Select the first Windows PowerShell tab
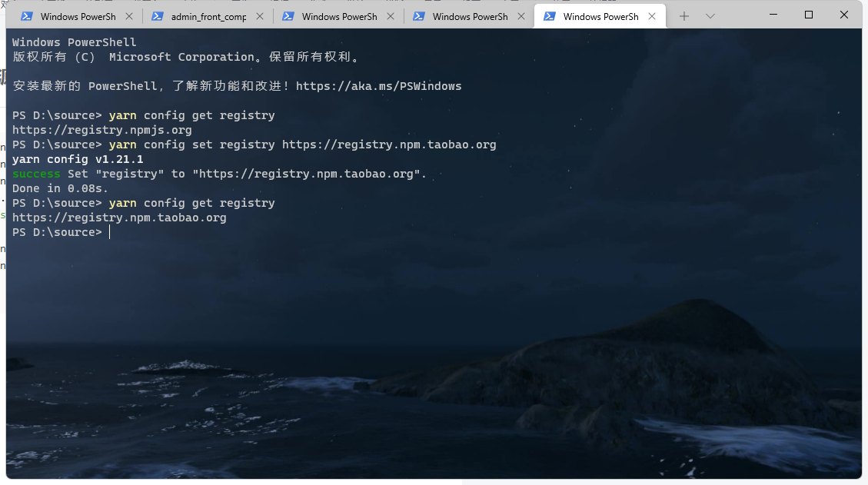The width and height of the screenshot is (868, 485). pyautogui.click(x=77, y=17)
